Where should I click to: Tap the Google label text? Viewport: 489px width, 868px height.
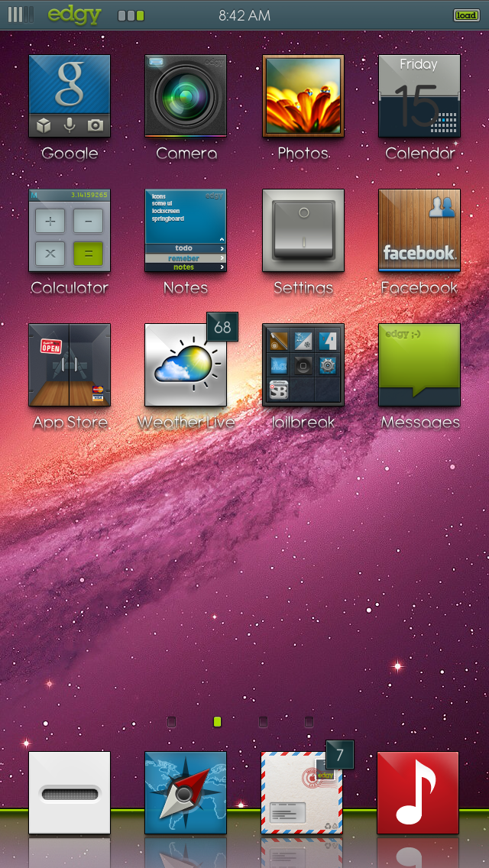(70, 154)
